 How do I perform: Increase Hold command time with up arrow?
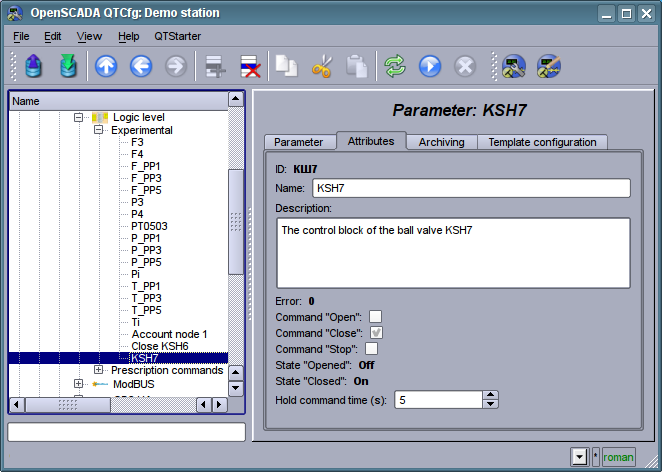click(490, 395)
